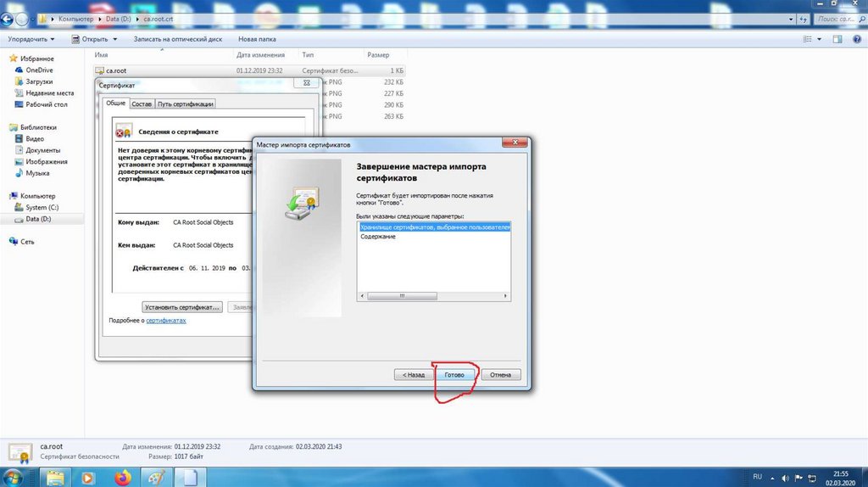This screenshot has height=487, width=868.
Task: Open the Документы library
Action: click(x=42, y=150)
